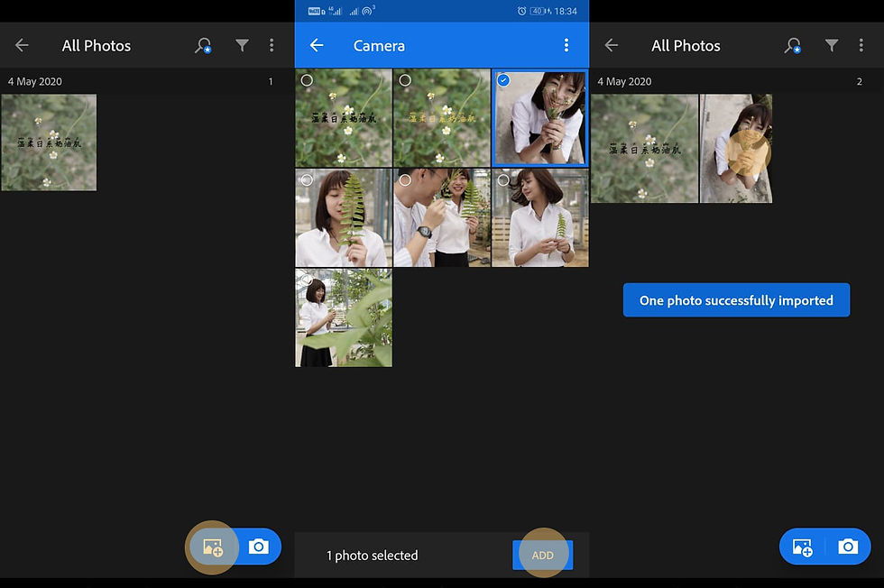Tap the hotspot icon in the status bar

368,11
